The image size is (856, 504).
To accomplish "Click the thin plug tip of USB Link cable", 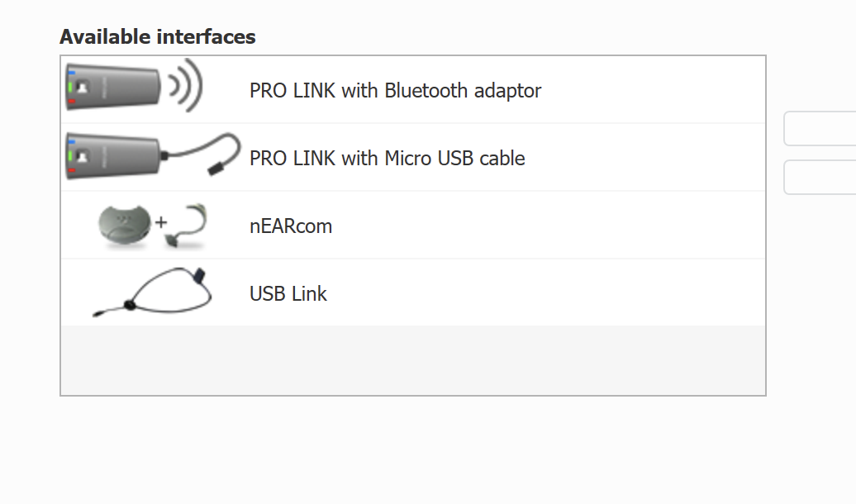I will pyautogui.click(x=97, y=315).
